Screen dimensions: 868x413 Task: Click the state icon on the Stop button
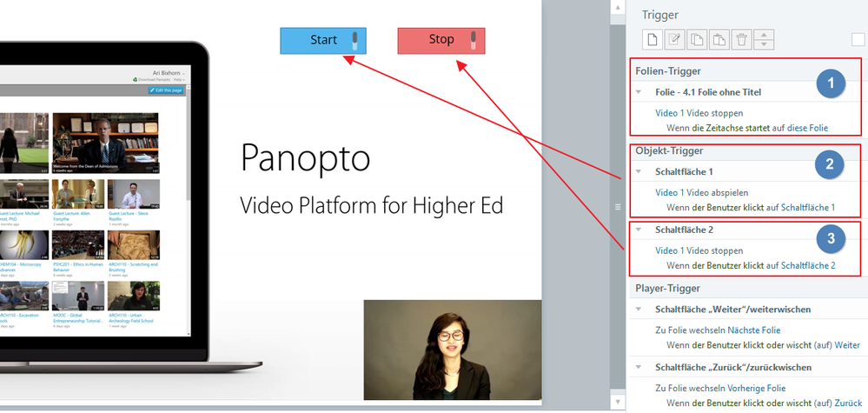point(474,41)
